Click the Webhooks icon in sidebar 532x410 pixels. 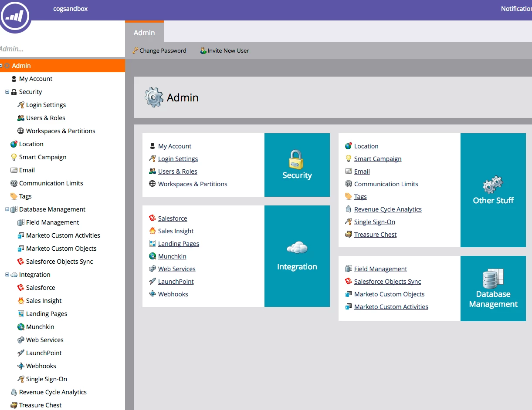pos(21,366)
